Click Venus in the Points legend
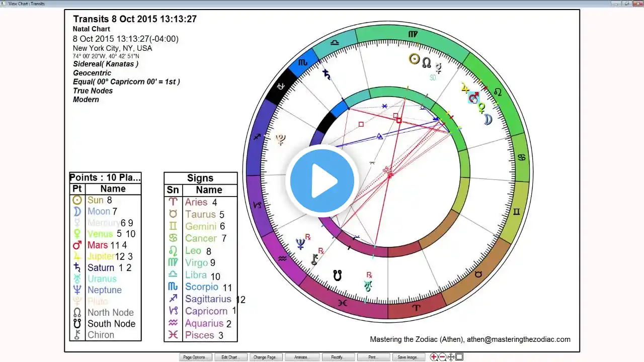The height and width of the screenshot is (362, 644). tap(106, 234)
